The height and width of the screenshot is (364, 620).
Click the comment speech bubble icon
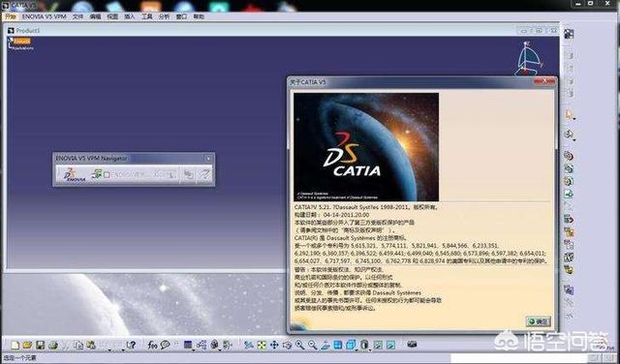[165, 345]
